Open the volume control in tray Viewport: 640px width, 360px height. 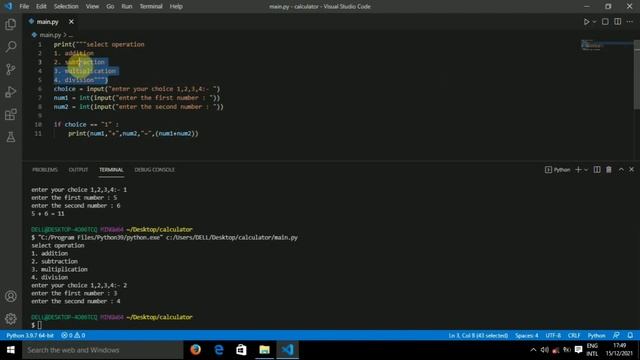(544, 350)
